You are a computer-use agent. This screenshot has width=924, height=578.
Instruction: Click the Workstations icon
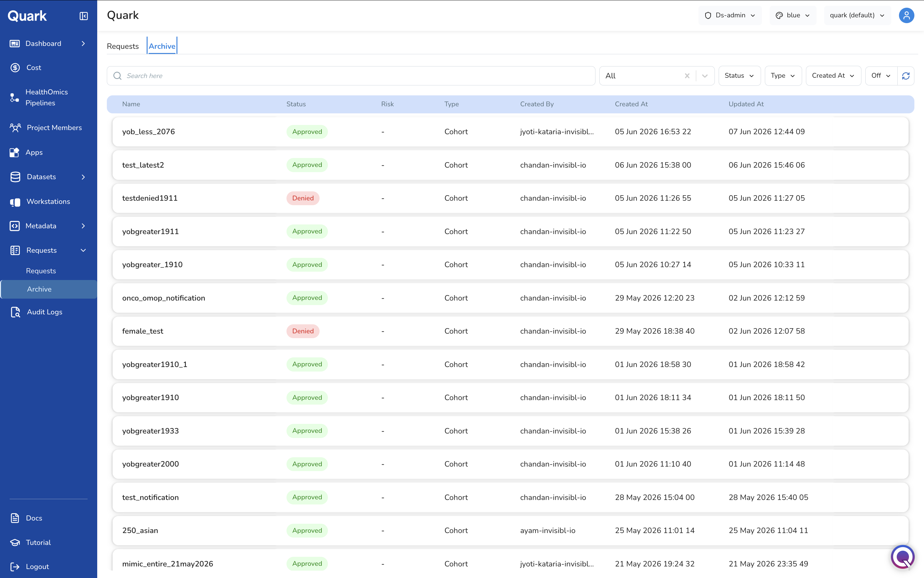pyautogui.click(x=15, y=202)
